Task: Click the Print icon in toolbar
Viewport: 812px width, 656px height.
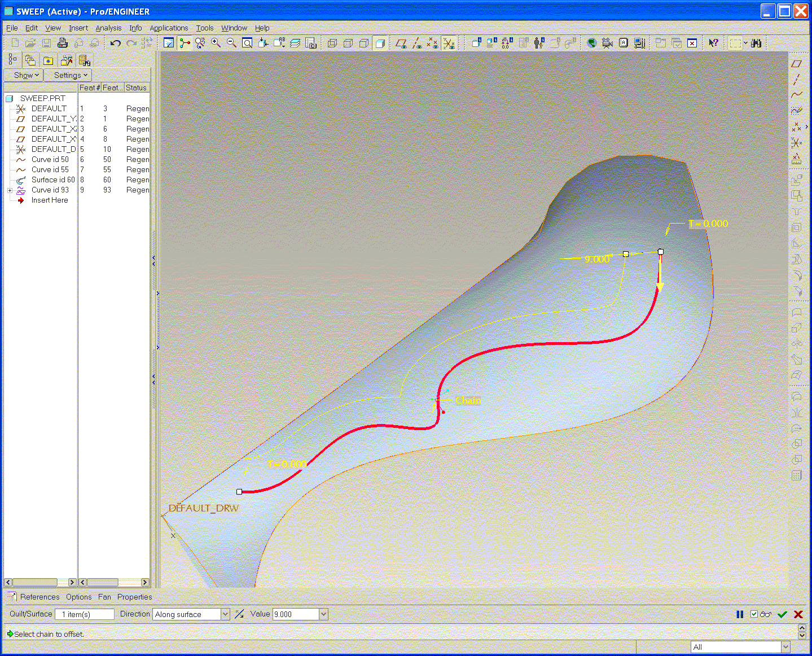Action: (x=63, y=43)
